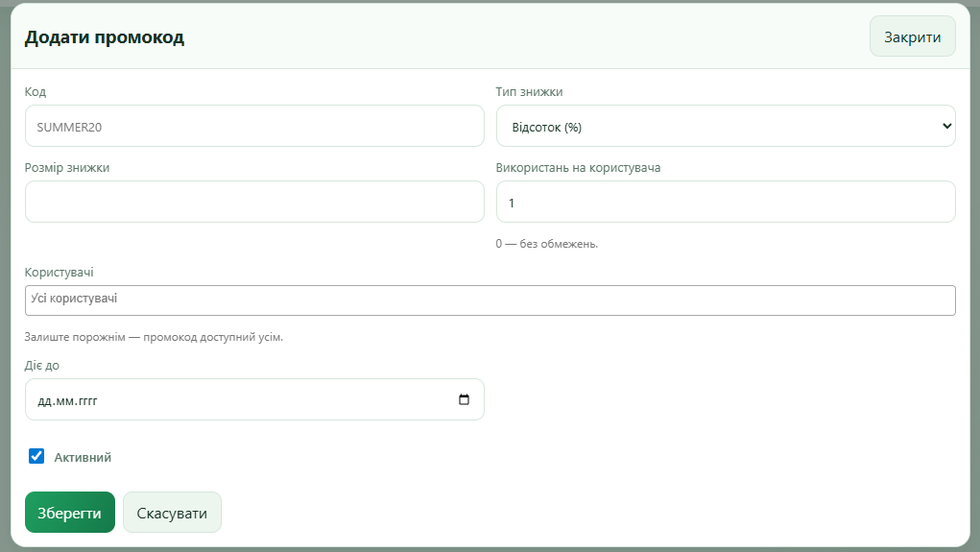Click the 'Використань на користувача' label

click(578, 168)
